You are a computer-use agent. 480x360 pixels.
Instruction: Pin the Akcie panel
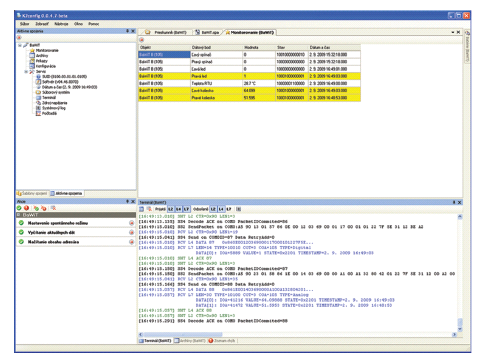click(x=127, y=201)
